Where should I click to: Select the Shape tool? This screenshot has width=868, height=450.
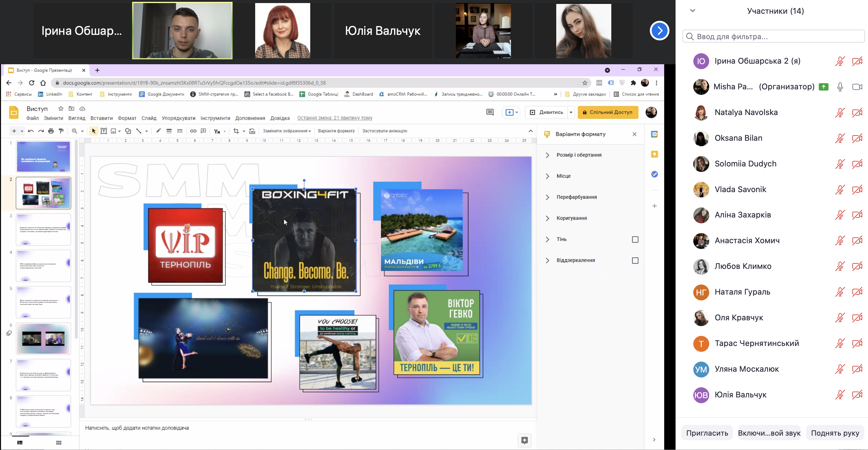[x=128, y=131]
